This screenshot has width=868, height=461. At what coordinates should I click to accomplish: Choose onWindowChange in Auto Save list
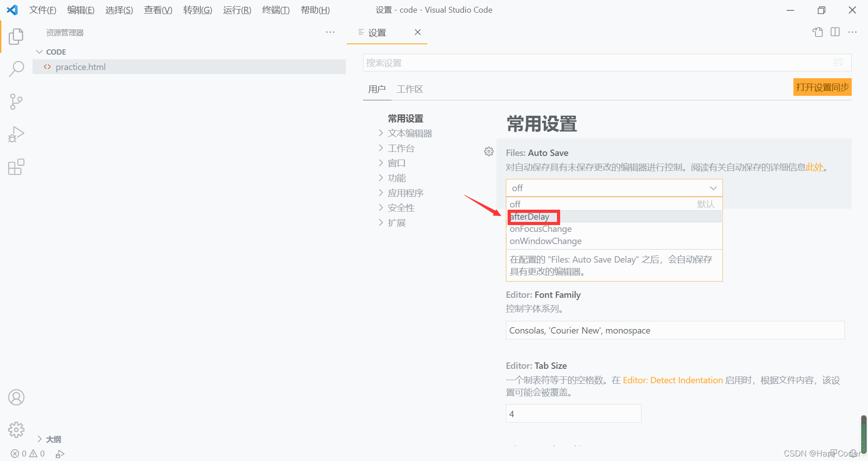coord(614,241)
